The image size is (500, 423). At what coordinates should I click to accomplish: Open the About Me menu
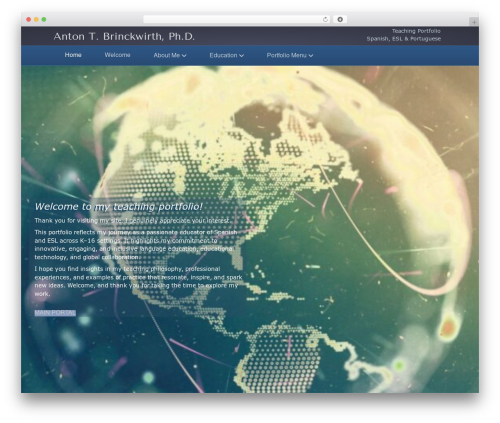tap(167, 55)
